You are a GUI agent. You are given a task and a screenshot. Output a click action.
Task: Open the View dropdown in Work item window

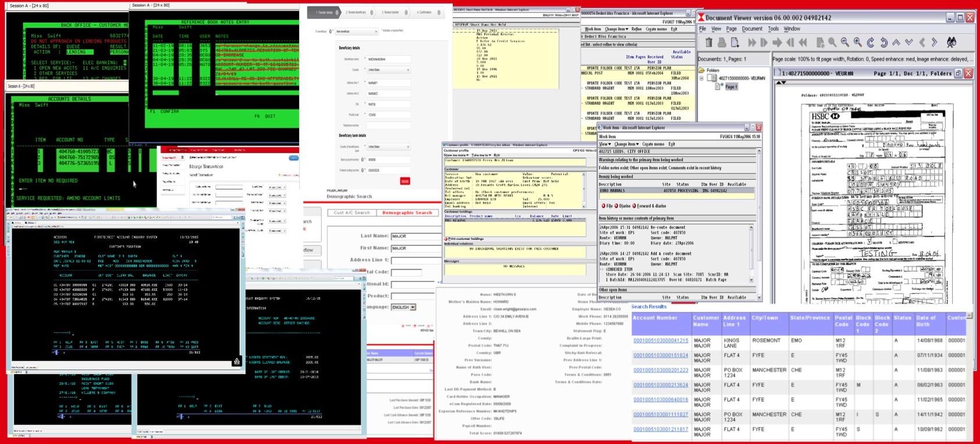click(605, 144)
